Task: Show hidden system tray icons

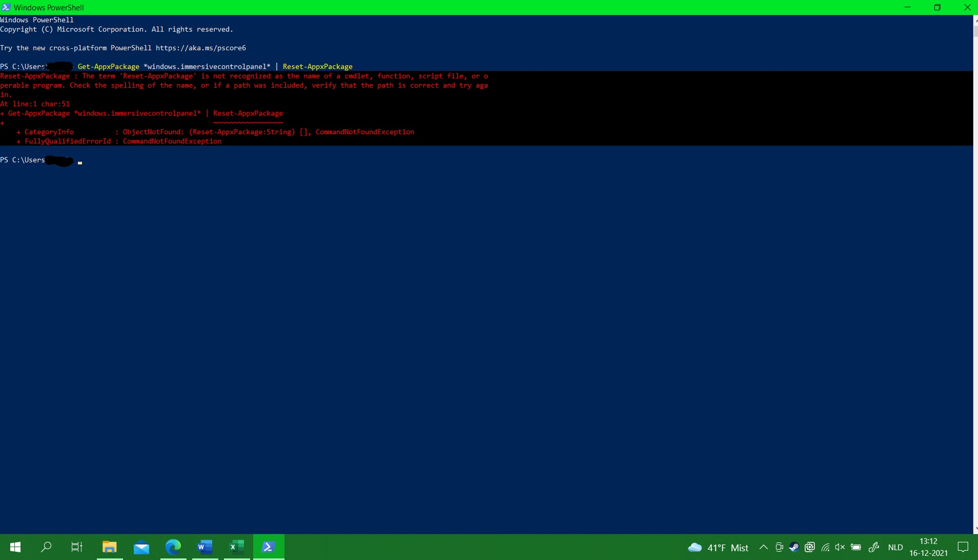Action: tap(763, 547)
